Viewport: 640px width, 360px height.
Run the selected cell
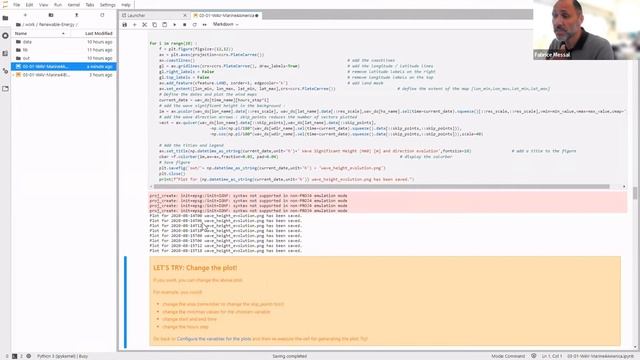(x=174, y=24)
